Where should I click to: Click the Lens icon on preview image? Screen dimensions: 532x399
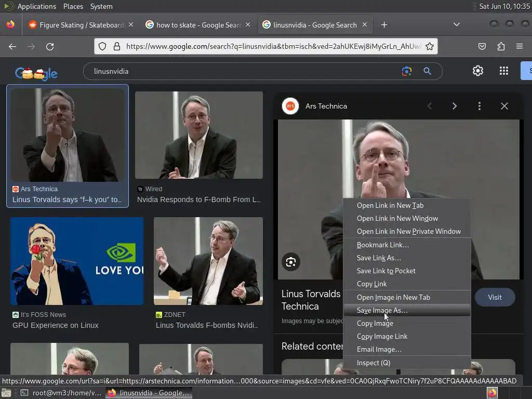291,262
